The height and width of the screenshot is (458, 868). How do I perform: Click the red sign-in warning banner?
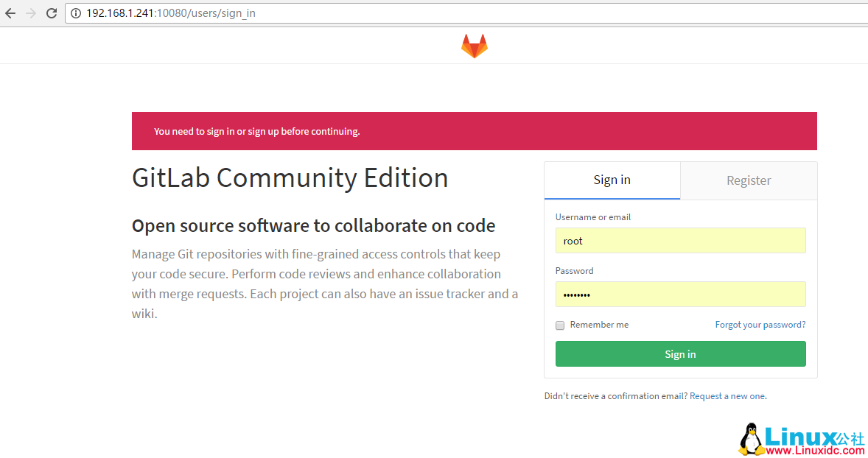pyautogui.click(x=474, y=130)
